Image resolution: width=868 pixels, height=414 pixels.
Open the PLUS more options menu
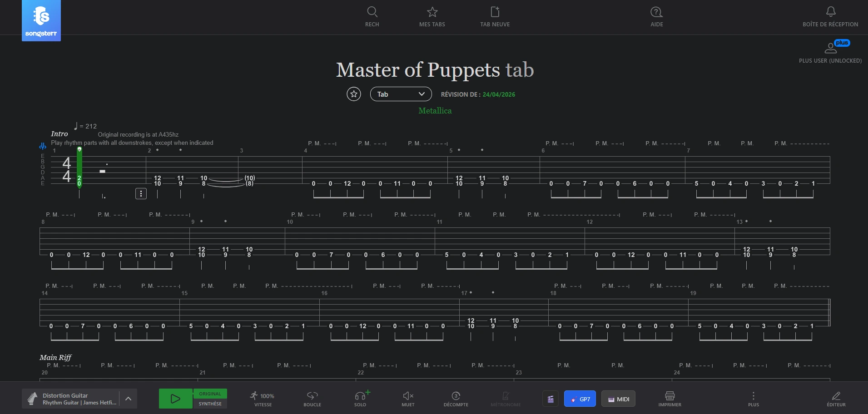[754, 399]
